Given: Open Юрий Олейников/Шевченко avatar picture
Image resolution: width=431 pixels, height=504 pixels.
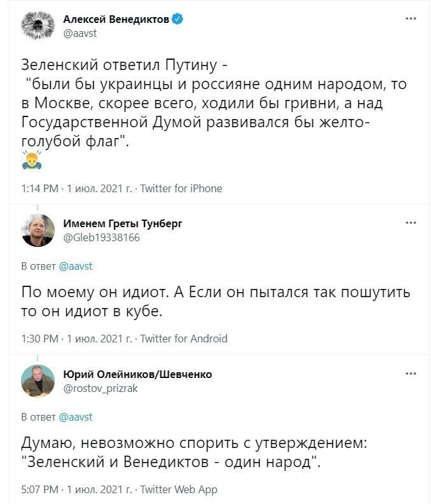Looking at the screenshot, I should click(38, 381).
